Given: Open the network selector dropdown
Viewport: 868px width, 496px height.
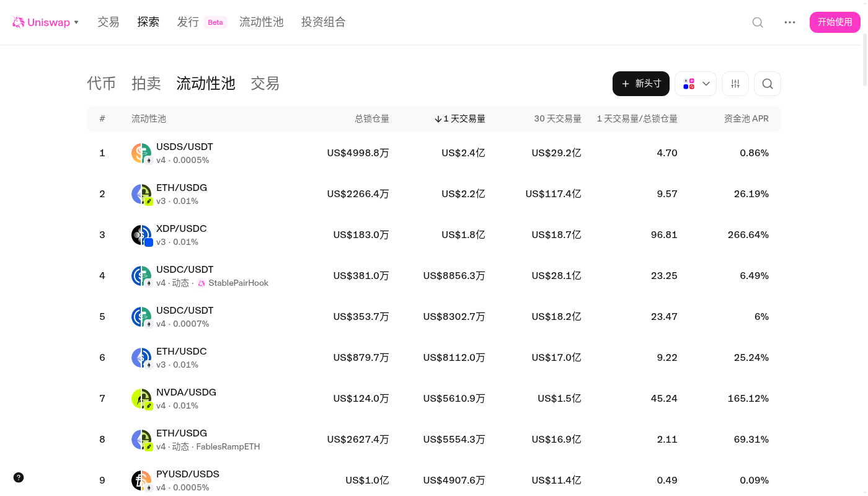Looking at the screenshot, I should [696, 84].
